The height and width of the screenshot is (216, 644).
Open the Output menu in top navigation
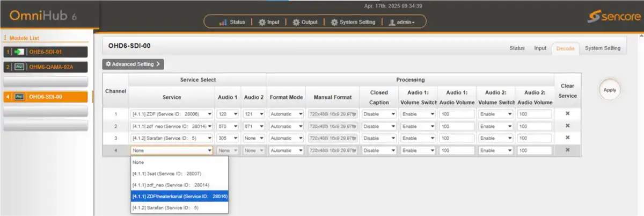click(x=305, y=22)
